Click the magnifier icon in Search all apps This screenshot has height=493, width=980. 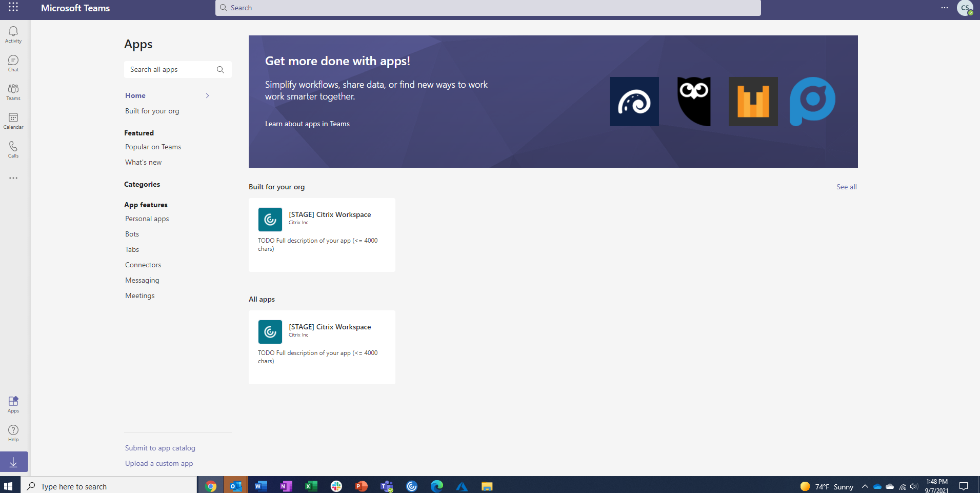221,70
